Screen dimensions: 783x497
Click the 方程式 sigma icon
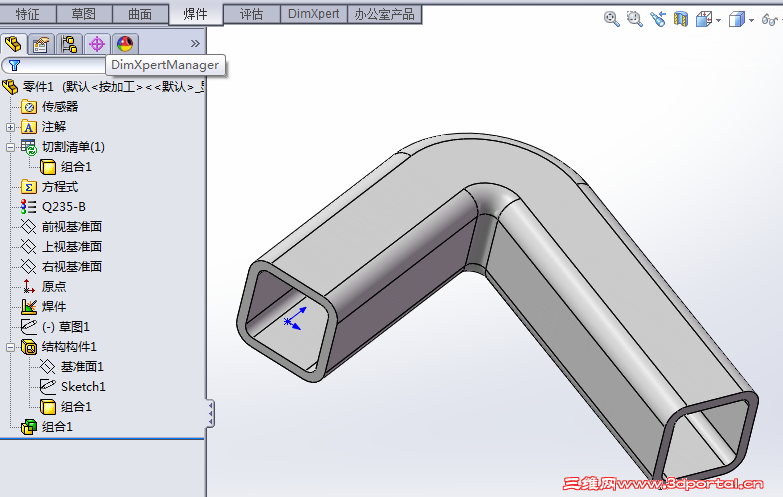tap(29, 187)
